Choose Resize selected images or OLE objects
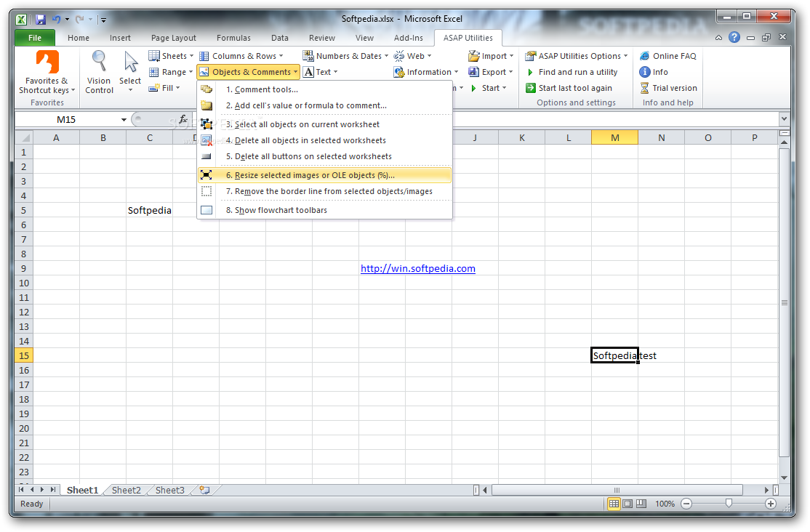 (324, 175)
